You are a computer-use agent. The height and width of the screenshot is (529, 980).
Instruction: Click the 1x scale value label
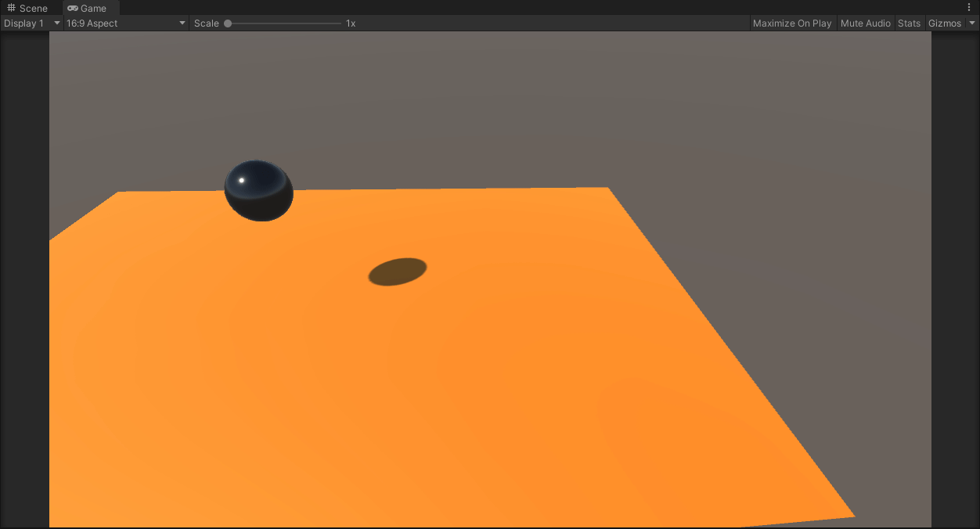pyautogui.click(x=349, y=23)
